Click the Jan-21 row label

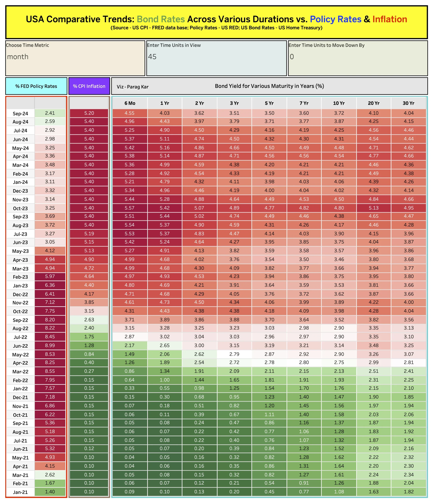point(20,492)
